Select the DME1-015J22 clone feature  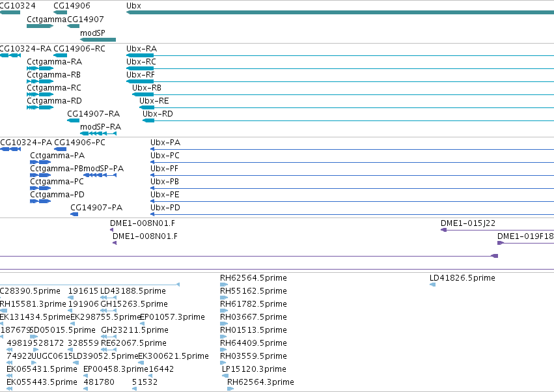tap(497, 230)
